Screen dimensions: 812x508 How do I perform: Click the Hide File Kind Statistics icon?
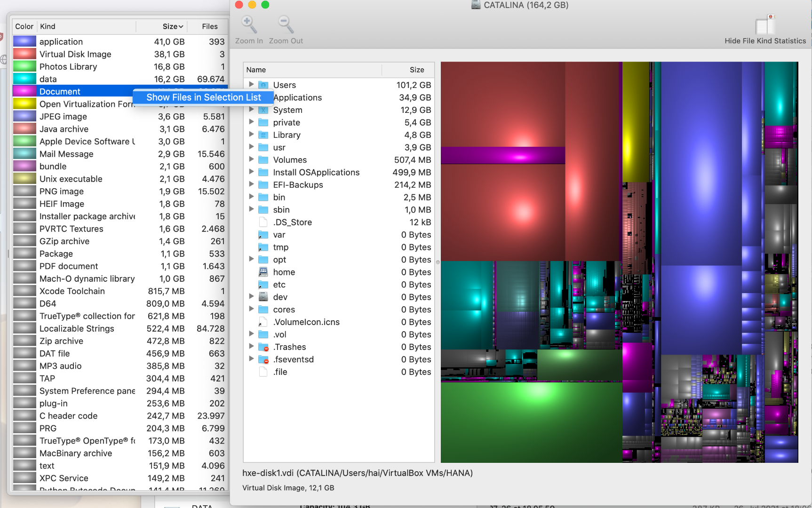click(764, 25)
